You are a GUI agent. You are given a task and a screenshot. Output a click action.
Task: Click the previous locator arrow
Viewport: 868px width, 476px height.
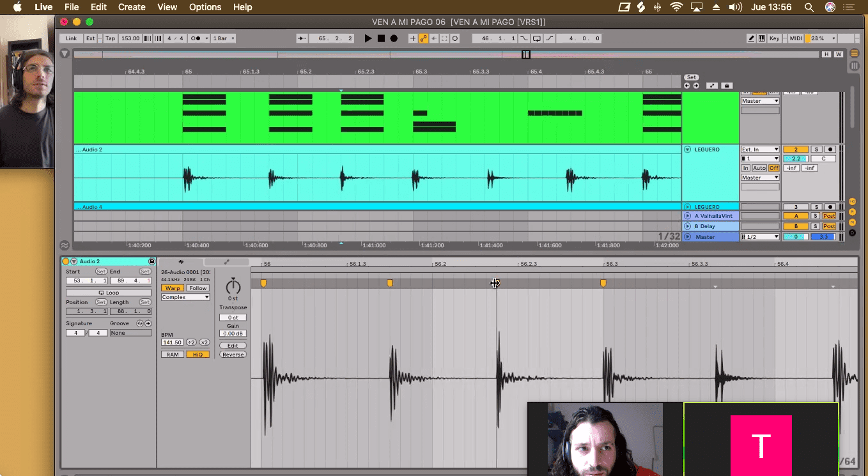coord(687,86)
